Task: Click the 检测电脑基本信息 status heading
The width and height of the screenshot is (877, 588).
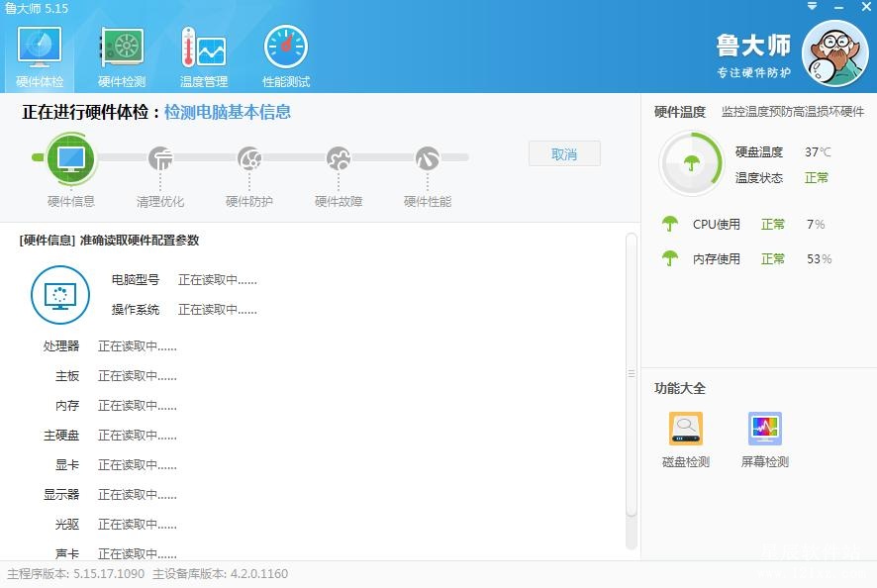Action: click(x=228, y=112)
